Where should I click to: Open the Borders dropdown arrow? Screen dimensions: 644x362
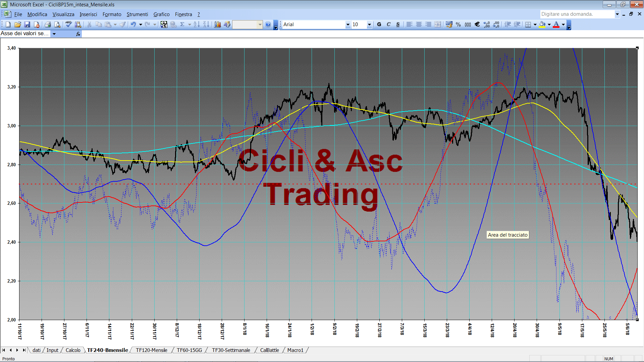[535, 24]
